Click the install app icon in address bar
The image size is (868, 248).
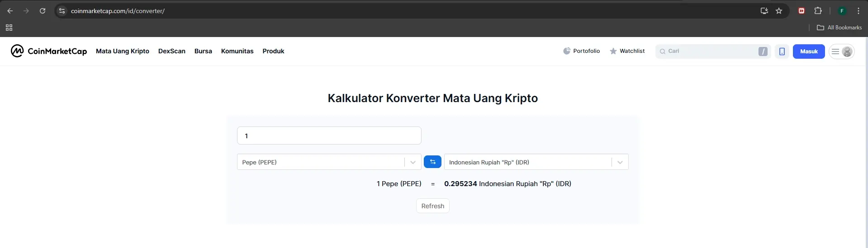[764, 11]
